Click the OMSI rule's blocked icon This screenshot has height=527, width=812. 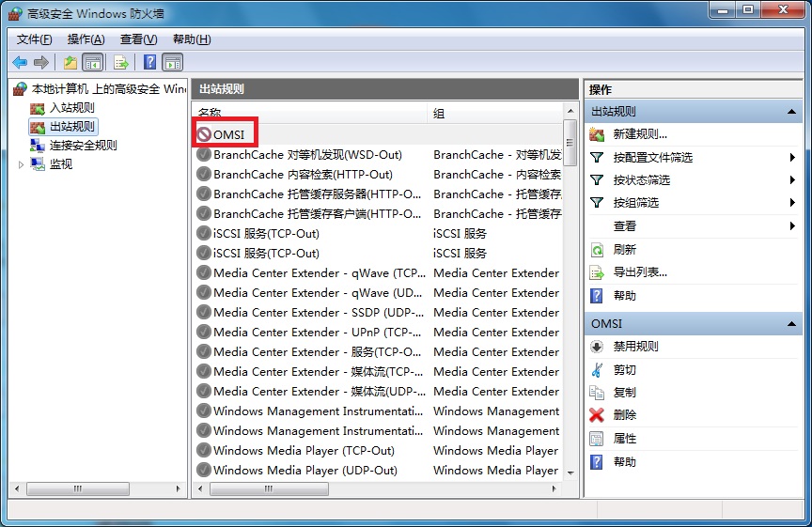point(204,134)
